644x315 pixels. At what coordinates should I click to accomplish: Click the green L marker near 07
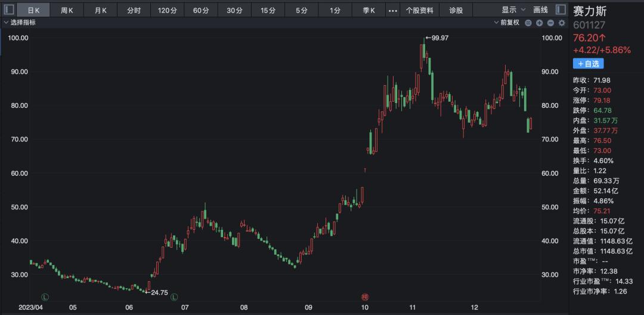coord(175,297)
